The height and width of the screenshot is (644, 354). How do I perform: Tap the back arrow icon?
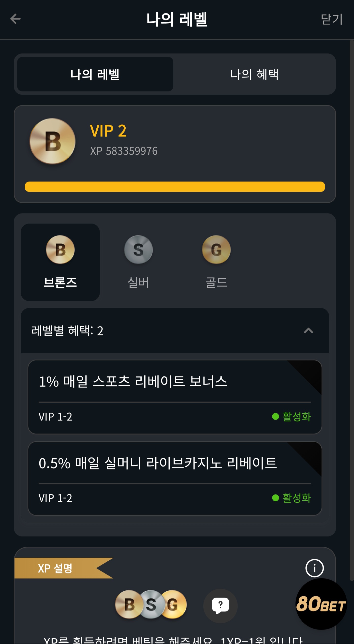coord(15,19)
